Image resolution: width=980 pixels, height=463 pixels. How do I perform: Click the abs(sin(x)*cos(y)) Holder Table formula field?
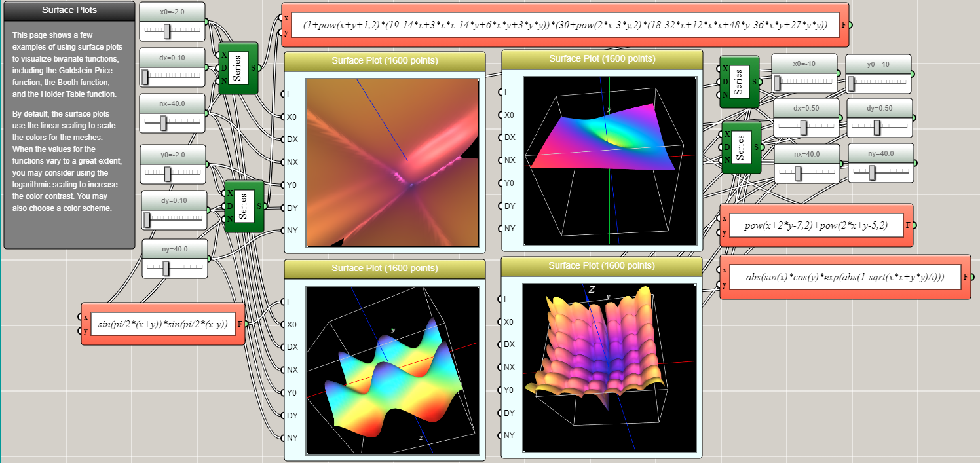[844, 277]
